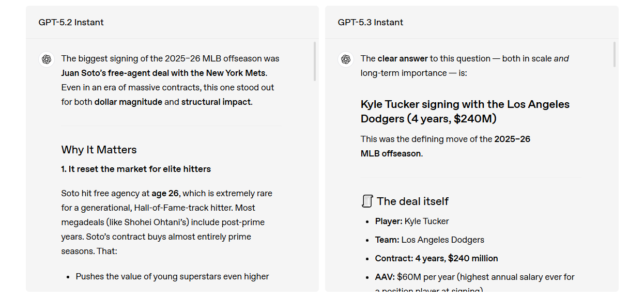Image resolution: width=644 pixels, height=299 pixels.
Task: Click "1. It reset the market" subheading
Action: pyautogui.click(x=136, y=169)
